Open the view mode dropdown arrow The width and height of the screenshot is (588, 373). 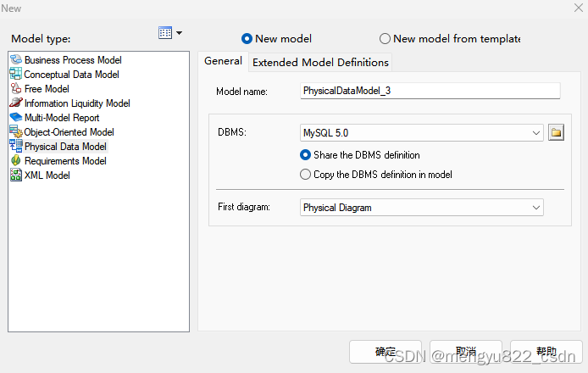[x=180, y=33]
